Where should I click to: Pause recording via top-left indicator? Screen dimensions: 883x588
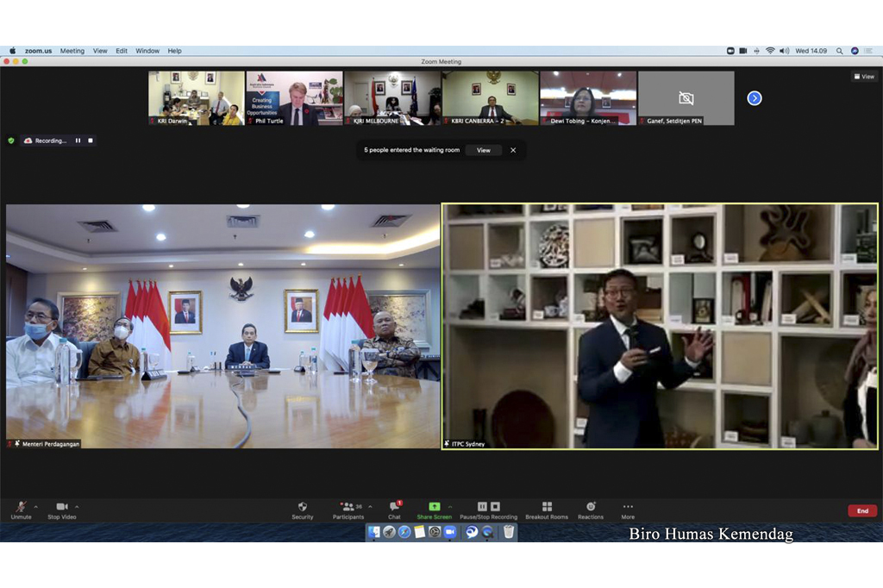click(78, 141)
